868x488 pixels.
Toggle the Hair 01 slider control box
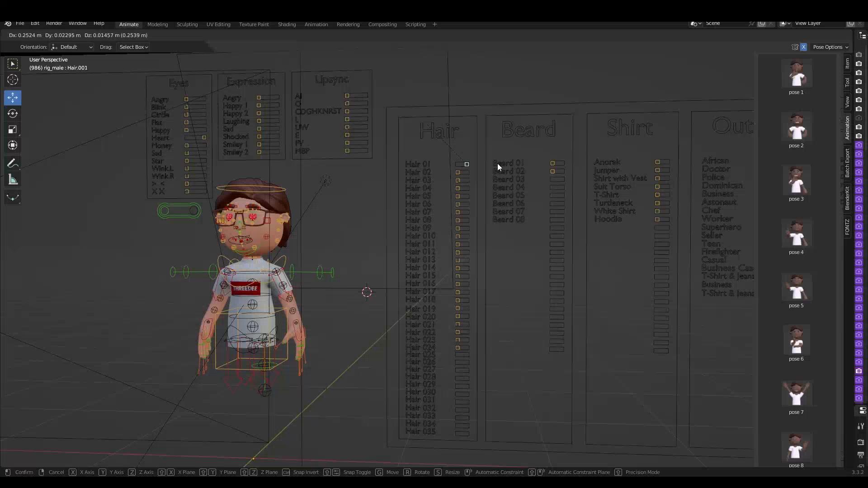pos(467,164)
